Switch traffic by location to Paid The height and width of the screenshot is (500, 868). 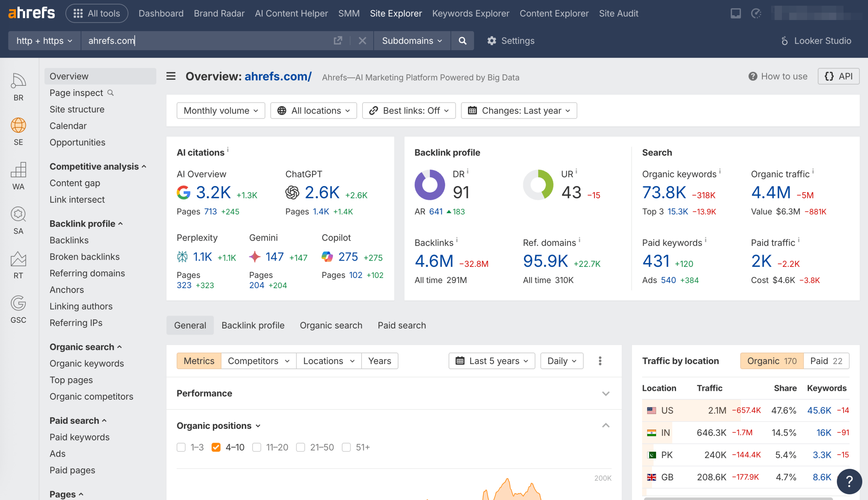(x=826, y=361)
